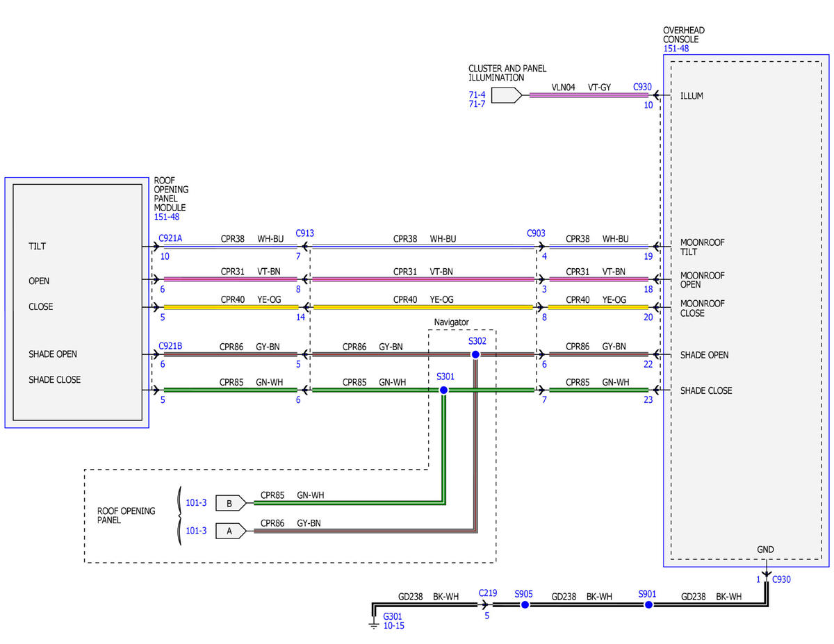Viewport: 834px width, 644px height.
Task: Click SHADE CLOSE in the Overhead Console
Action: 706,390
